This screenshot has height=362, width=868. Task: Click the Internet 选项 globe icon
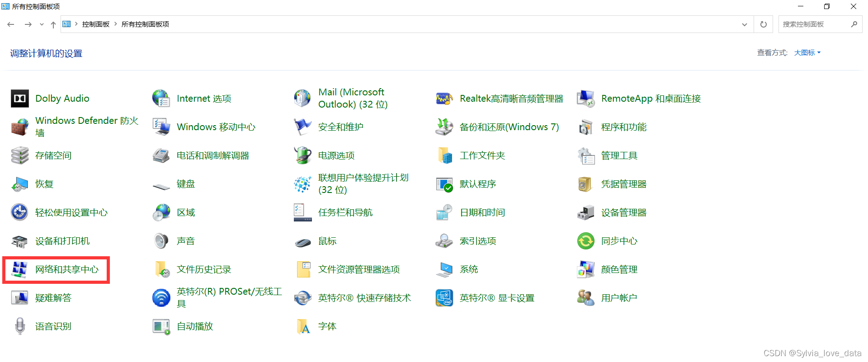click(x=161, y=99)
